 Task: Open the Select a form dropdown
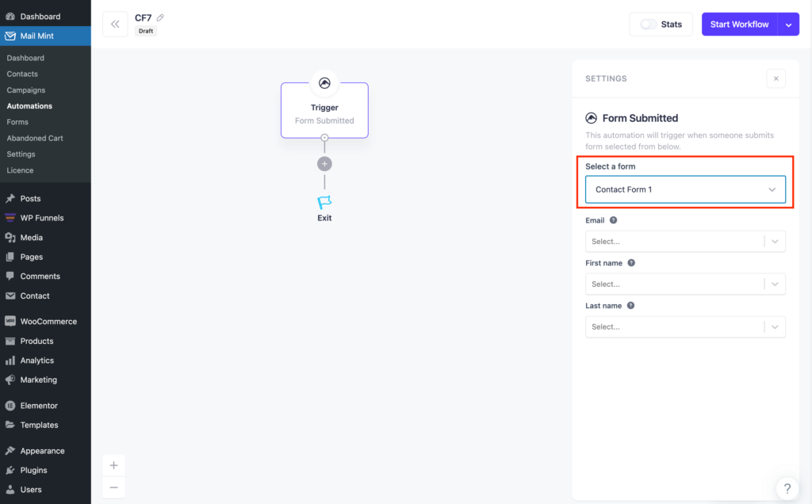(685, 189)
